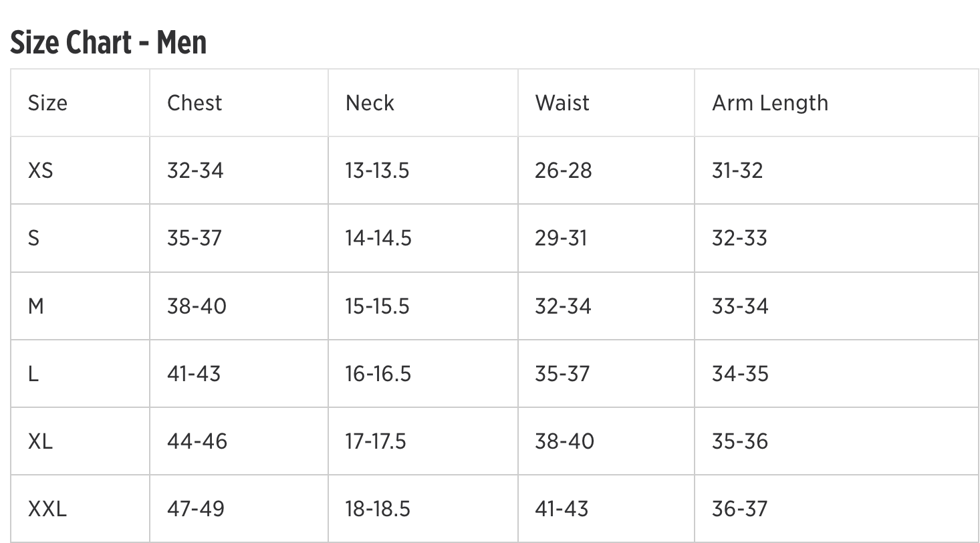Click the Chest column header
980x543 pixels.
[x=195, y=103]
